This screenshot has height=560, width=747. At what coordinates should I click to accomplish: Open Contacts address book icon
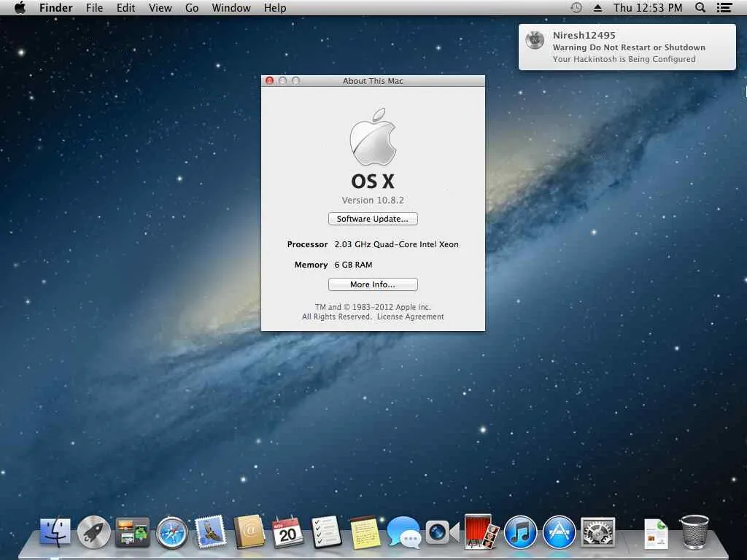click(x=249, y=532)
